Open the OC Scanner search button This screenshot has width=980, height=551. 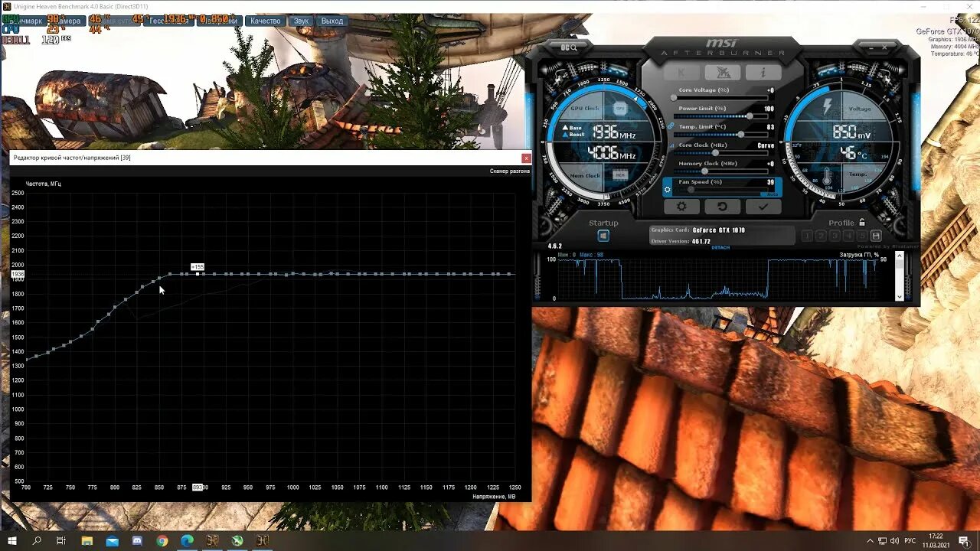[x=569, y=47]
